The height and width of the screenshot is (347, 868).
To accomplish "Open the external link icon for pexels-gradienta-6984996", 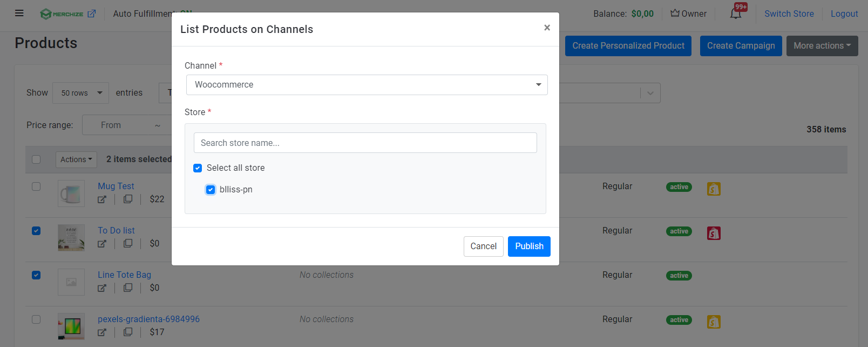I will coord(102,332).
